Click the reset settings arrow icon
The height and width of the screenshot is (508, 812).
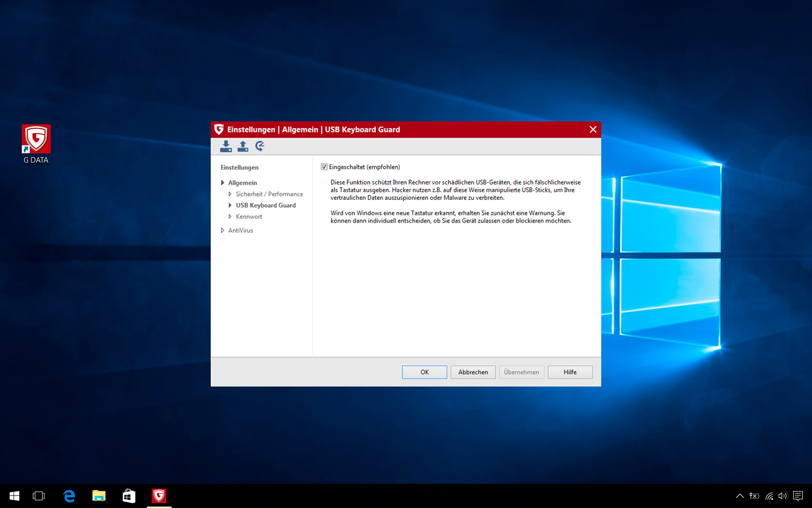[260, 146]
